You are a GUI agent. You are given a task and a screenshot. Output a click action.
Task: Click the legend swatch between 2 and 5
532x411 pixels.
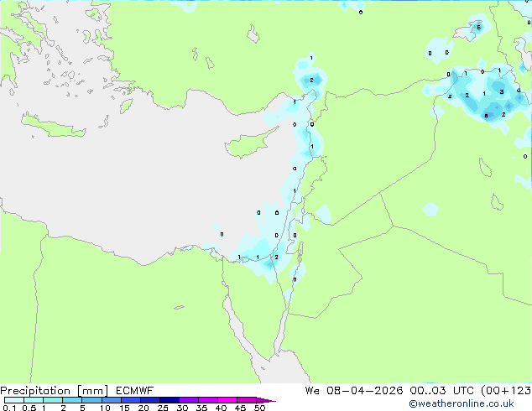tap(72, 400)
